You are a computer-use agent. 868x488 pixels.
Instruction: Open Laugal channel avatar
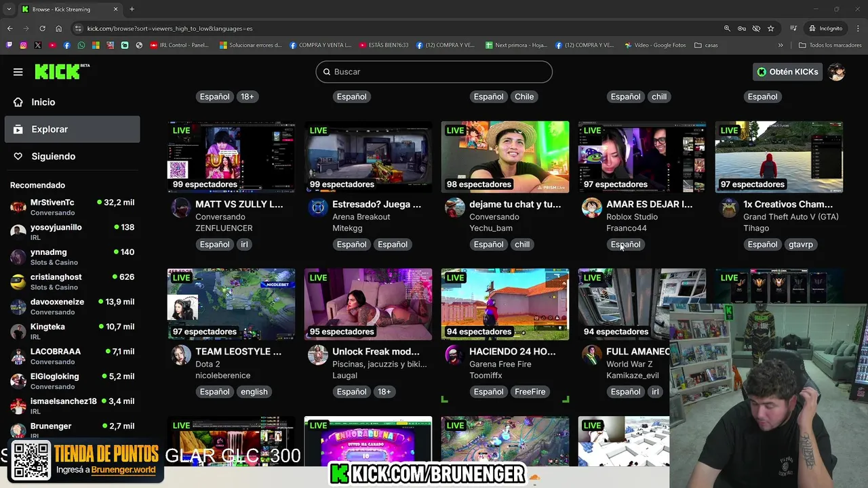pyautogui.click(x=318, y=354)
